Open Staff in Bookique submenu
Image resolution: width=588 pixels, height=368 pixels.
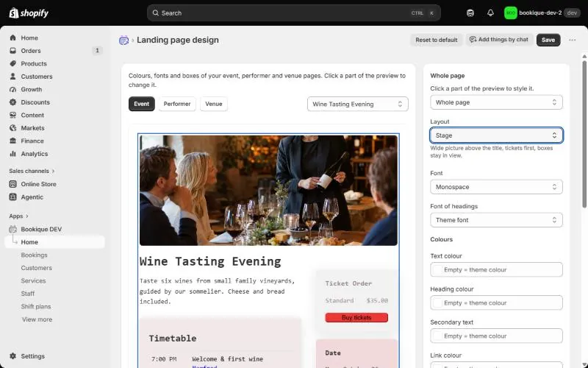point(28,294)
